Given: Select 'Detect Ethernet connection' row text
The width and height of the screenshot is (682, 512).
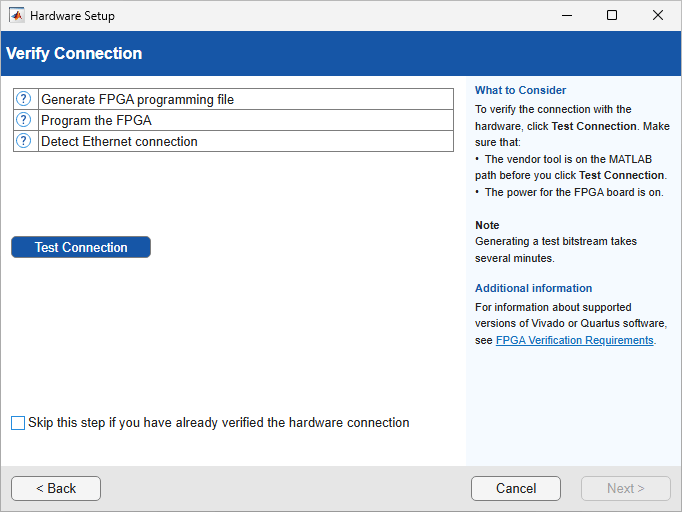Looking at the screenshot, I should tap(119, 141).
